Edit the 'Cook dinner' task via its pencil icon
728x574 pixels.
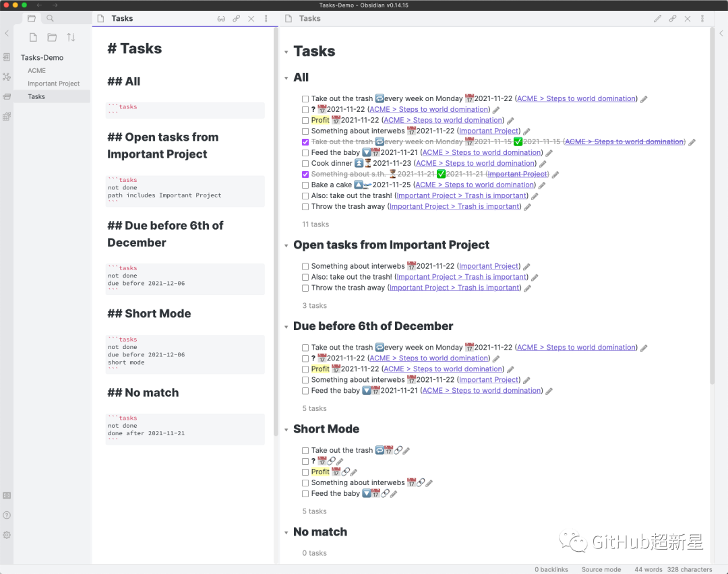(x=543, y=163)
